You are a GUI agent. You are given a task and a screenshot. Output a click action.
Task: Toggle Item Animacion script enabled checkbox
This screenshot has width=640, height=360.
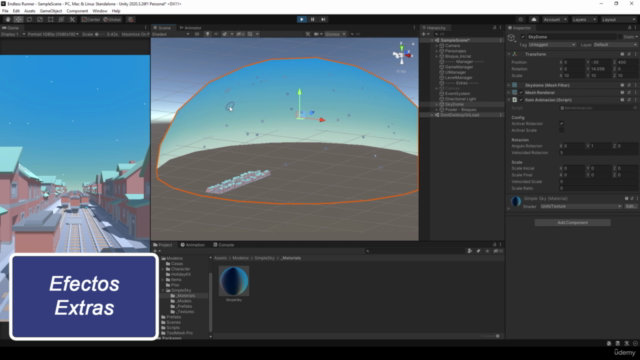[x=521, y=100]
